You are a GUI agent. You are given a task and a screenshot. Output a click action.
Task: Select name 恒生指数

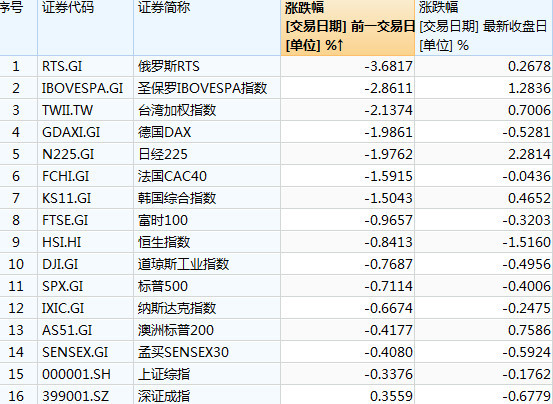(164, 242)
